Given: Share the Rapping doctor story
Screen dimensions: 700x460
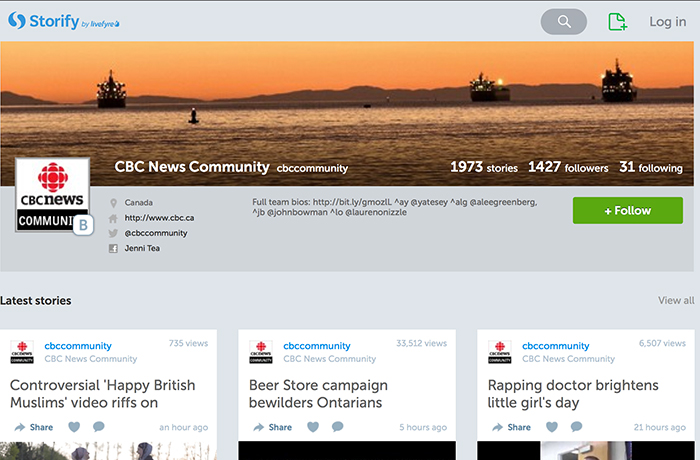Looking at the screenshot, I should [511, 427].
